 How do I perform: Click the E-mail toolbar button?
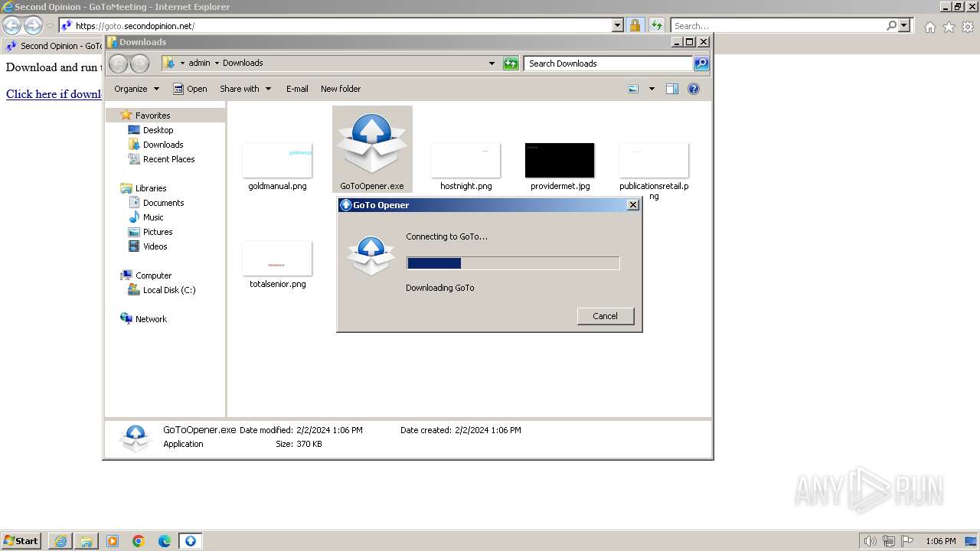297,89
